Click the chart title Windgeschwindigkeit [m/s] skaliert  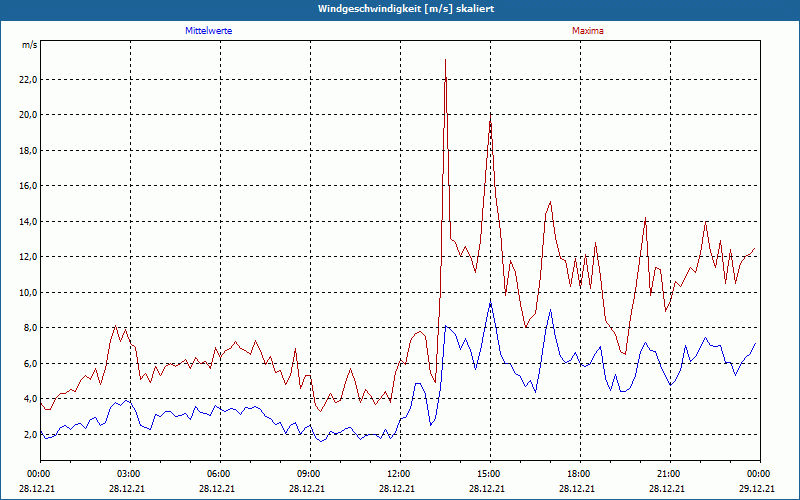[x=406, y=9]
